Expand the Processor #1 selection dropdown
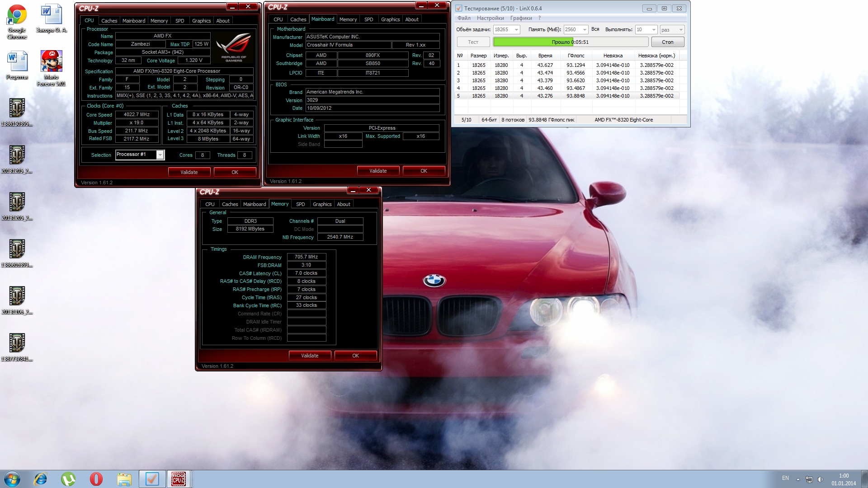This screenshot has width=868, height=488. click(x=160, y=155)
